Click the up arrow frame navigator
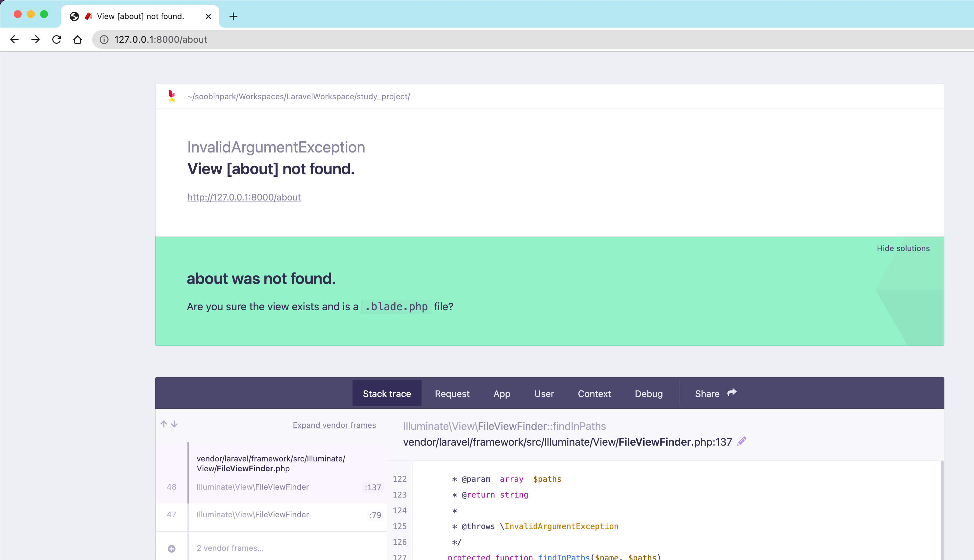This screenshot has height=560, width=974. (x=164, y=424)
